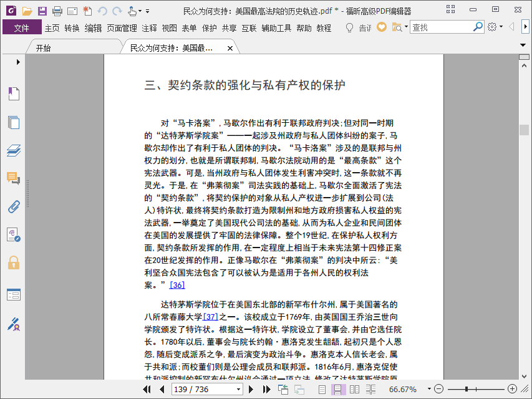Undo the last action
The image size is (532, 399).
(x=102, y=11)
